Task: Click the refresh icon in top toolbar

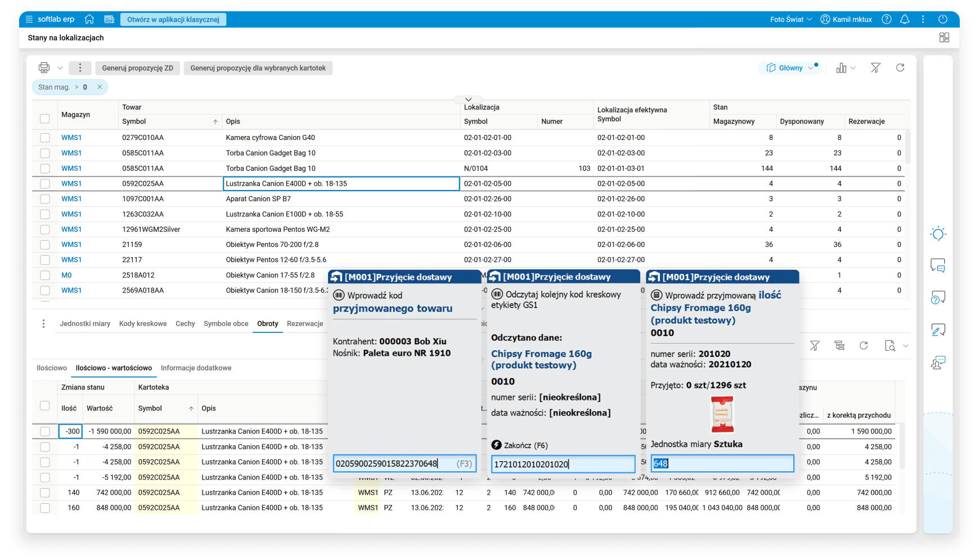Action: (x=900, y=68)
